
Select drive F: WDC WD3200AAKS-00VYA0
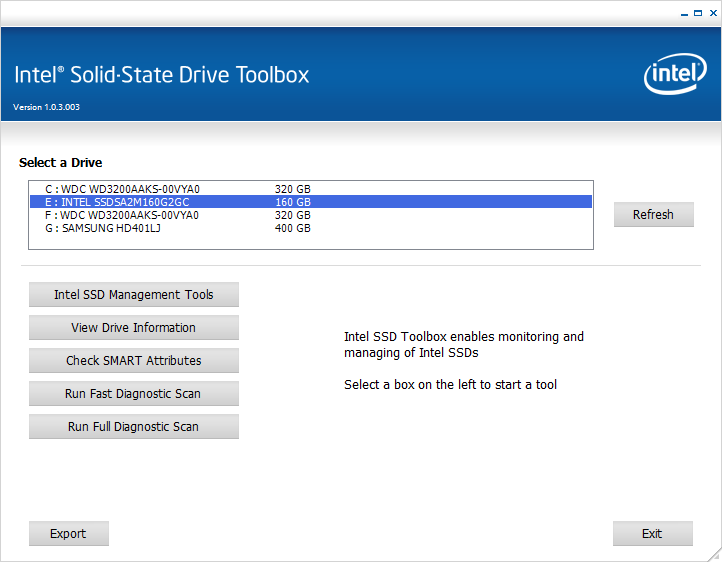[311, 215]
